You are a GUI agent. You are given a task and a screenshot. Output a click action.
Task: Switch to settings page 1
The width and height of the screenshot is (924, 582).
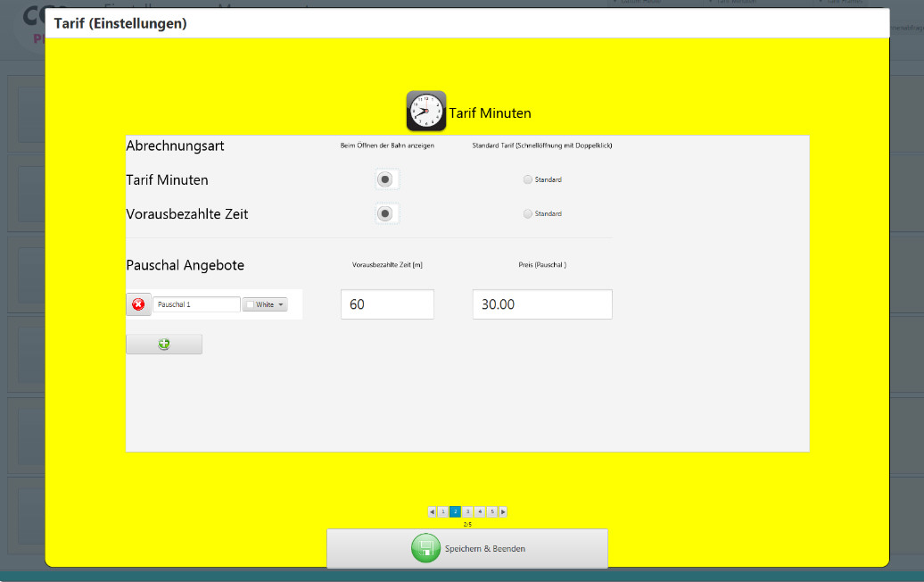pyautogui.click(x=443, y=512)
